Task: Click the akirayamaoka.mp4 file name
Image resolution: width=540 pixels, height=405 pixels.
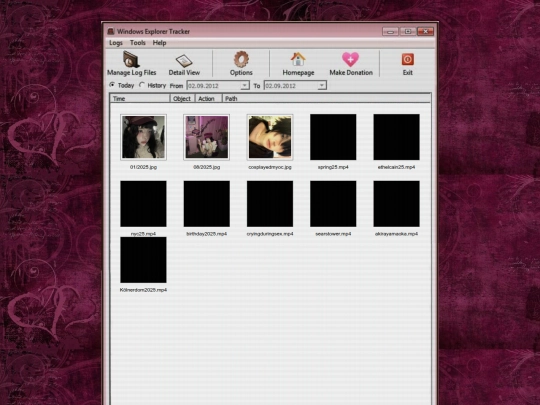Action: click(396, 234)
